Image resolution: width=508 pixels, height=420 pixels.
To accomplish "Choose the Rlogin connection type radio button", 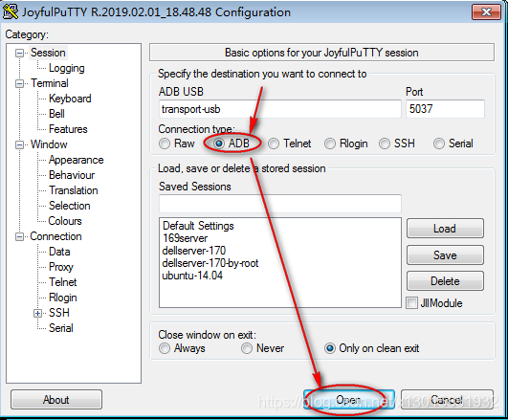I will [x=330, y=144].
